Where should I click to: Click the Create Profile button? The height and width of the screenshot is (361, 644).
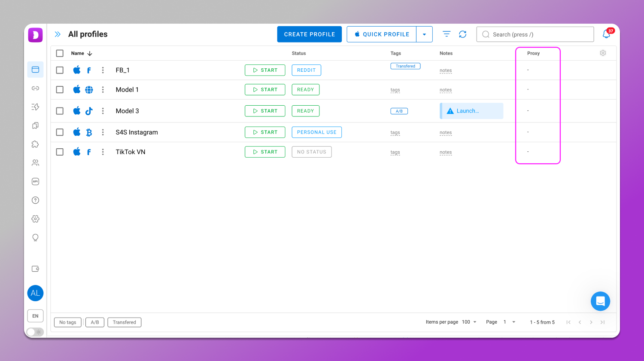[309, 34]
